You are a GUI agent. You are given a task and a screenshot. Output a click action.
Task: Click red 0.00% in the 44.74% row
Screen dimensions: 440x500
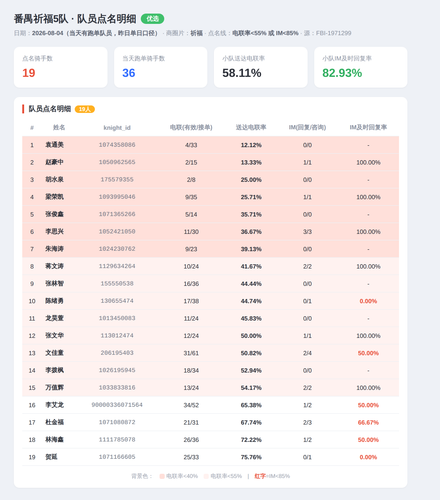pos(368,301)
